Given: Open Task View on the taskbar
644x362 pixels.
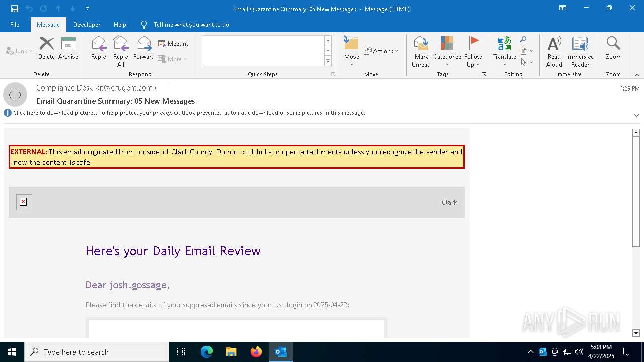Looking at the screenshot, I should (181, 352).
